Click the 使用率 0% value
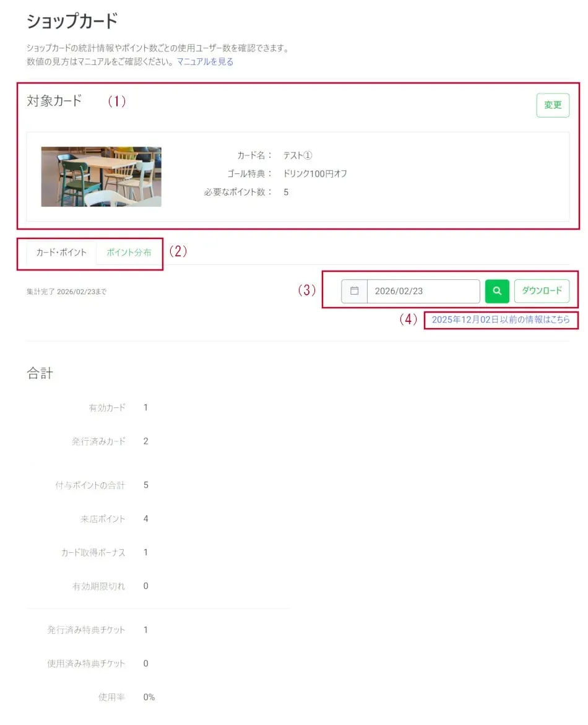Image resolution: width=588 pixels, height=725 pixels. 149,697
